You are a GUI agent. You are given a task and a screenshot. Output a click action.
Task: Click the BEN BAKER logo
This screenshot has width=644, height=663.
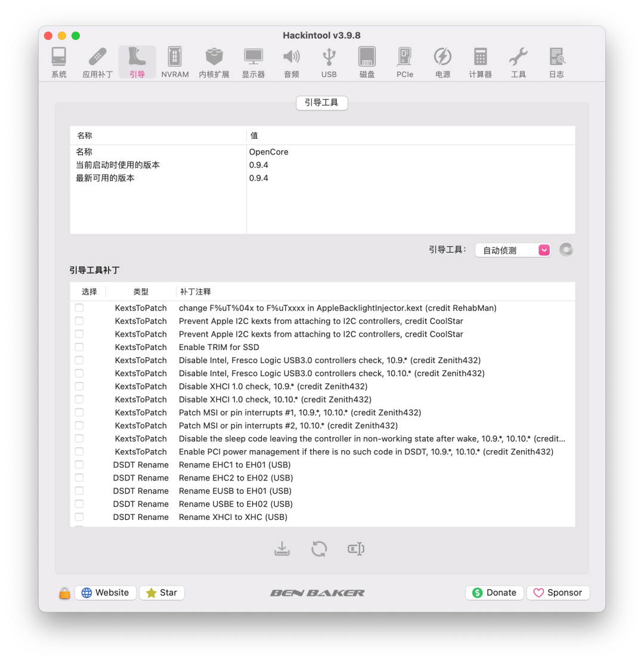(317, 593)
